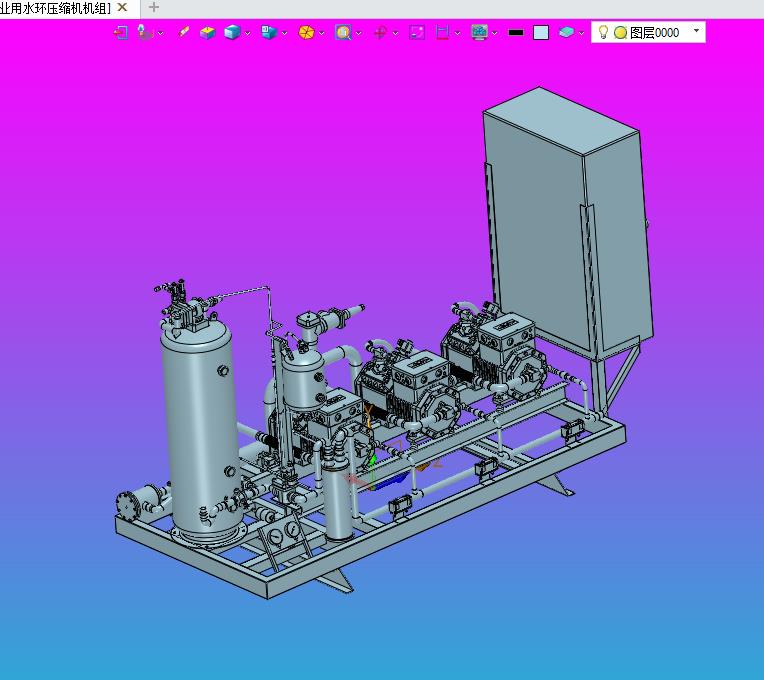
Task: Select the 水环压缩机机组 document tab
Action: click(x=55, y=8)
